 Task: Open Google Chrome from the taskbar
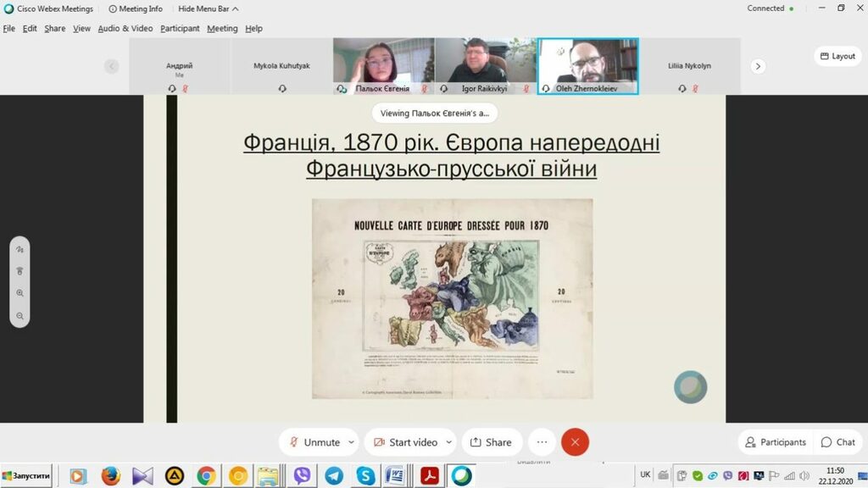click(x=206, y=476)
